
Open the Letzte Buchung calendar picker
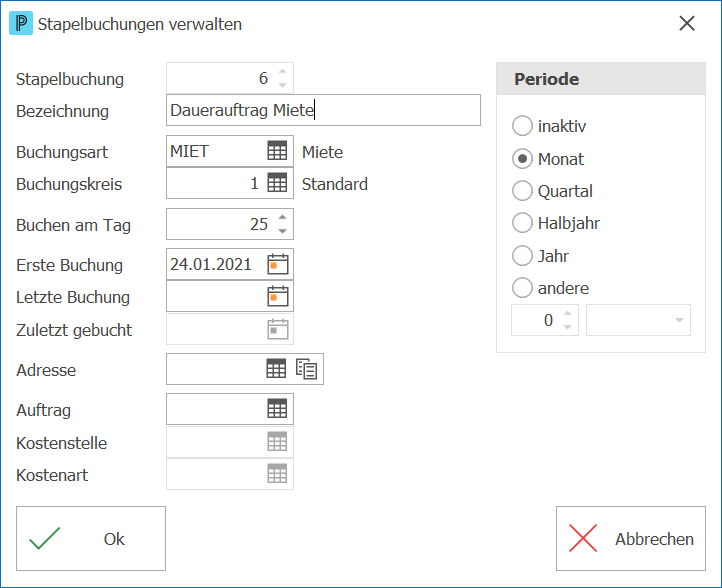point(278,297)
